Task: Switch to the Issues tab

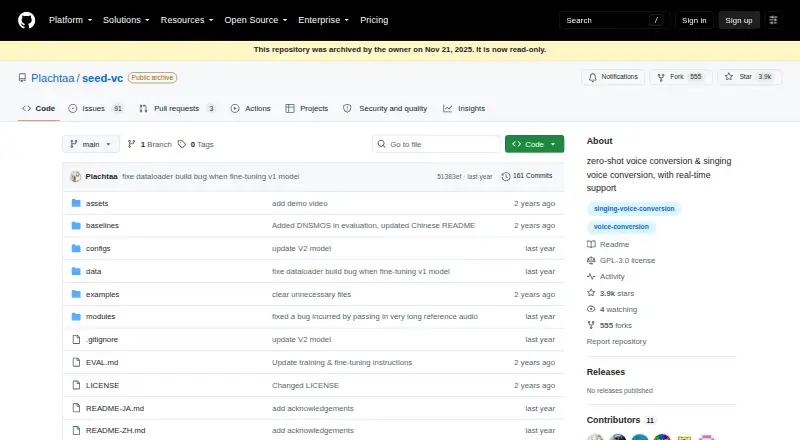Action: click(x=95, y=108)
